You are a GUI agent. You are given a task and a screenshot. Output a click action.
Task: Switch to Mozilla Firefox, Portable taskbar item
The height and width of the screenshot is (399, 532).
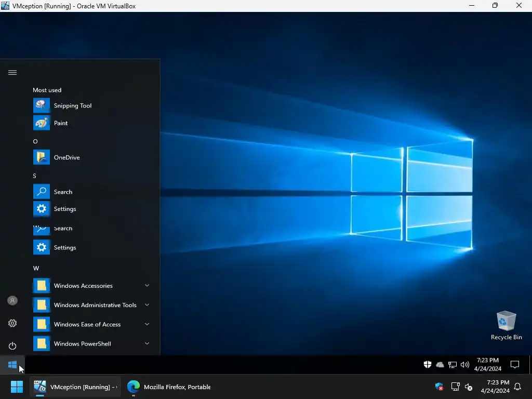tap(169, 387)
